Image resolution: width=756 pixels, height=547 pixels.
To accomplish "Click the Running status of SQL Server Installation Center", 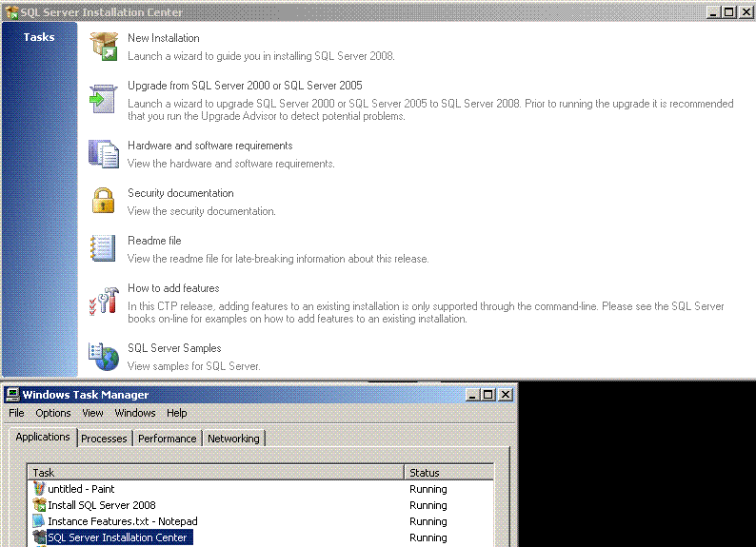I will click(428, 537).
